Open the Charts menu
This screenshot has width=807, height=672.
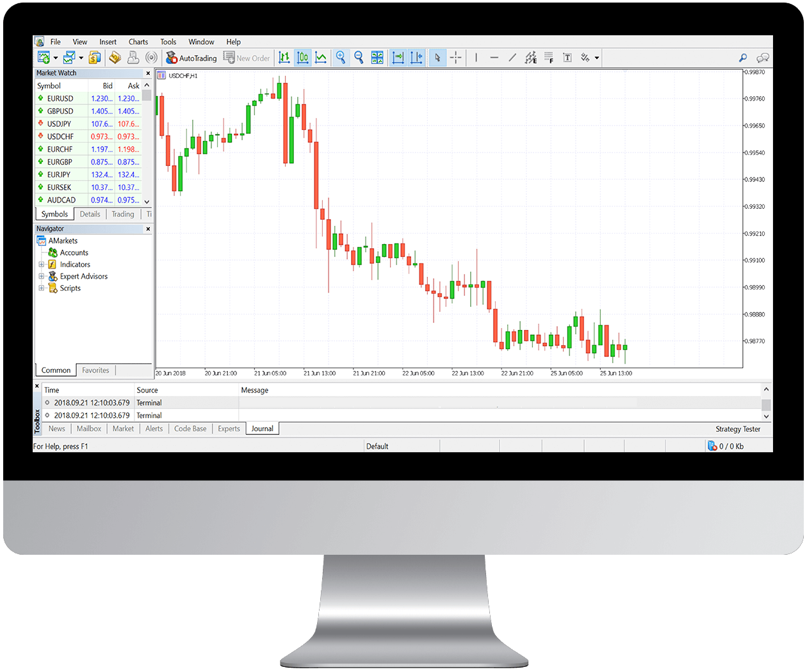coord(138,42)
